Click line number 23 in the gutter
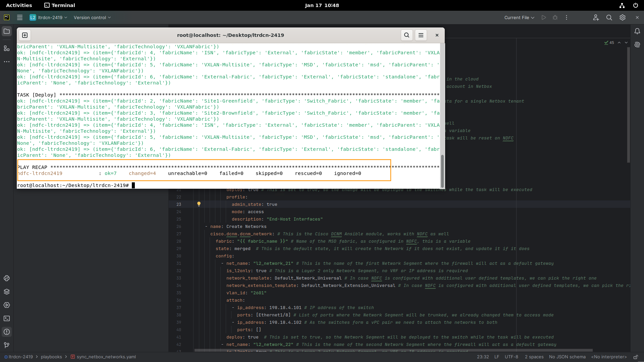Viewport: 644px width, 362px height. click(x=179, y=204)
